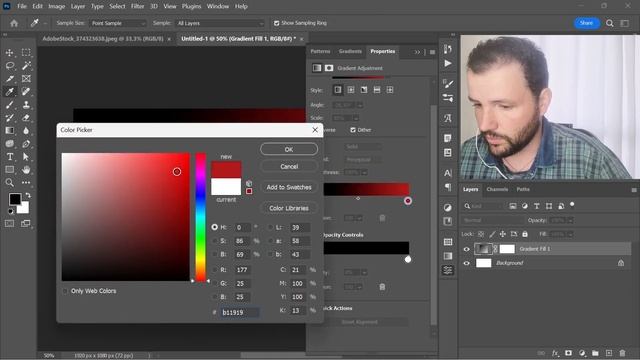
Task: Click Add to Swatches button
Action: click(x=289, y=187)
